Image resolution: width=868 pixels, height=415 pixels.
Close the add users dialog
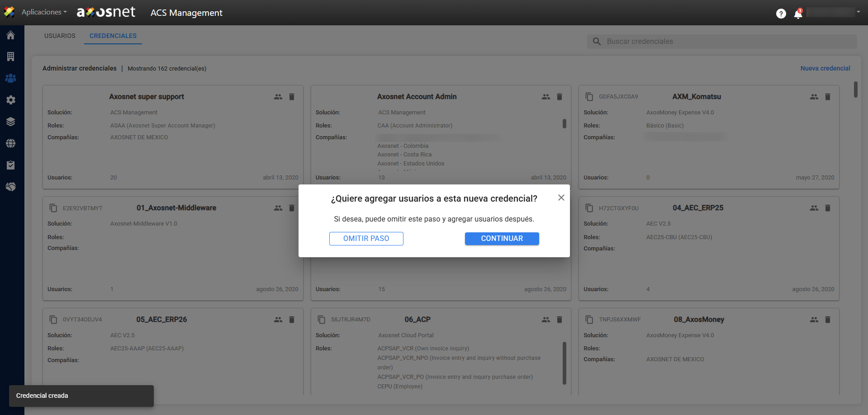point(561,198)
